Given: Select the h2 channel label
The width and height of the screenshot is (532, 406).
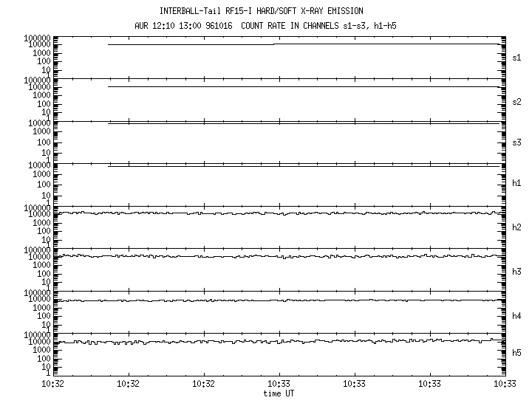Looking at the screenshot, I should click(x=516, y=227).
